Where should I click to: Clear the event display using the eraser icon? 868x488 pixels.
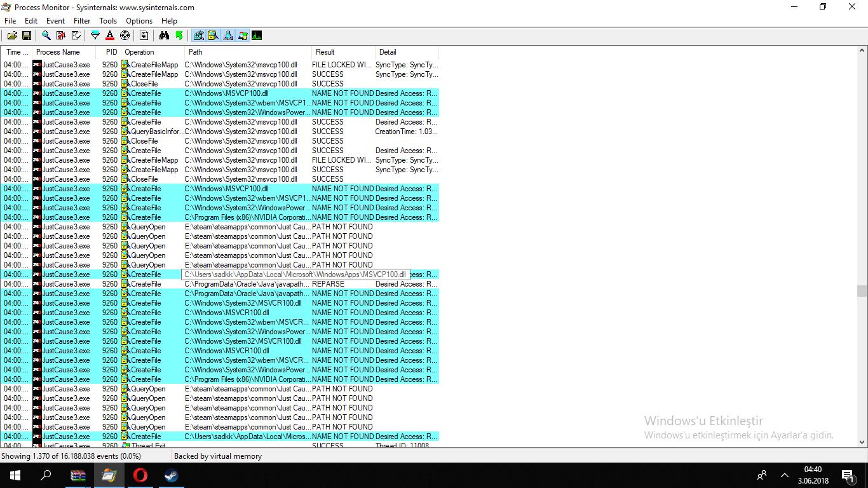[x=76, y=36]
